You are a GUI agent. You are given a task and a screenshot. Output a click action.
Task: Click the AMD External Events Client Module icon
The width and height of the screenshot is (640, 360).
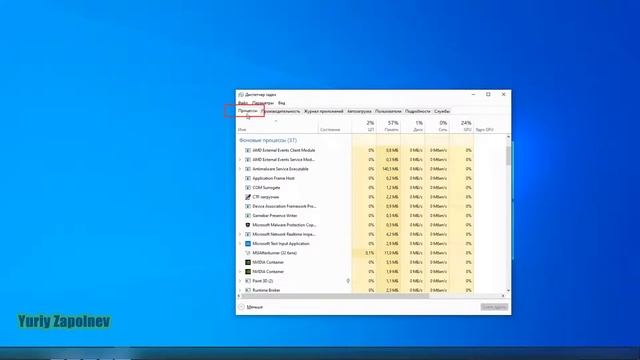(248, 150)
